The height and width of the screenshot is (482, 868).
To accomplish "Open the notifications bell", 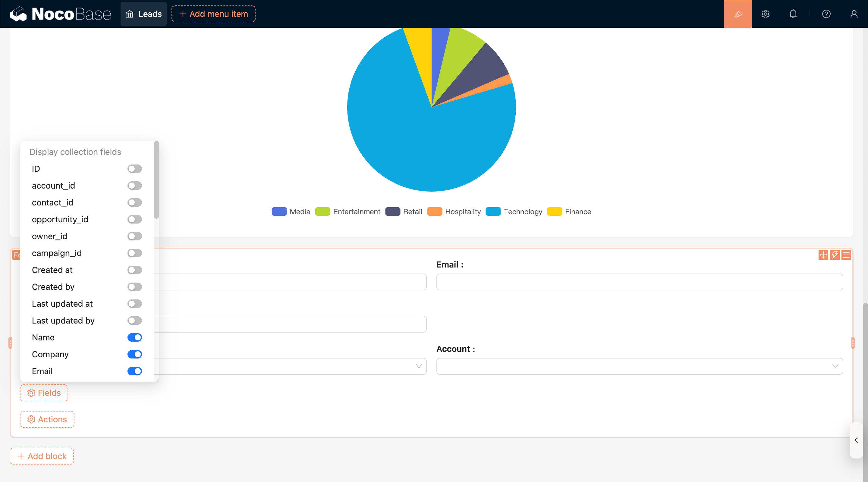I will [793, 14].
